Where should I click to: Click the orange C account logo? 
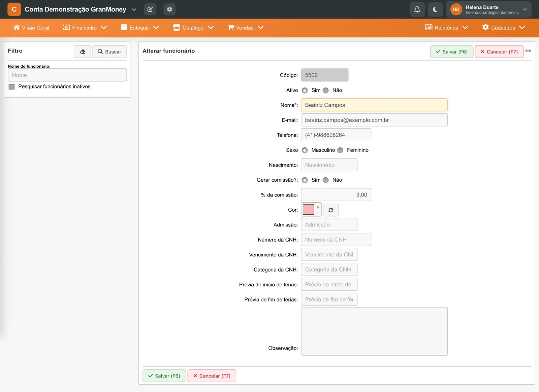14,9
